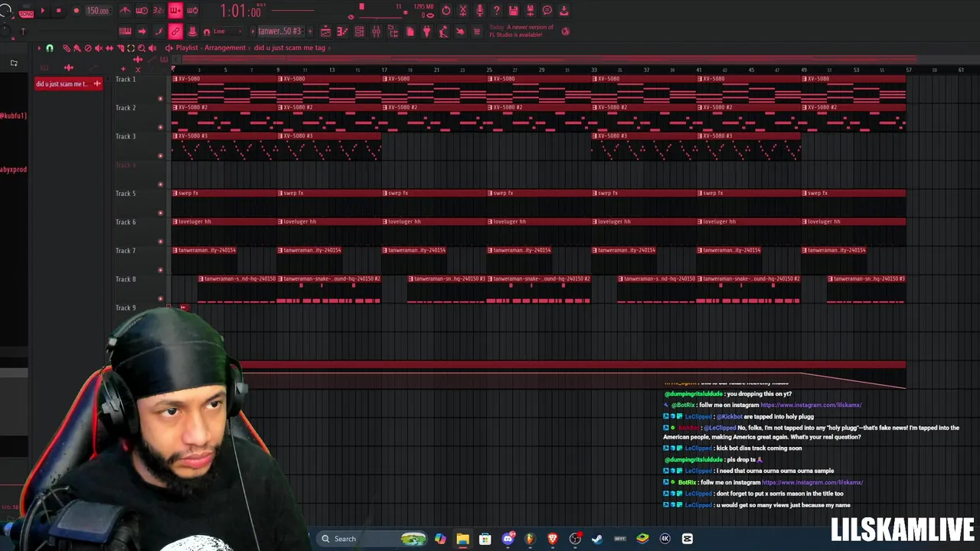The width and height of the screenshot is (980, 551).
Task: Open the Piano roll view icon
Action: coord(342,31)
